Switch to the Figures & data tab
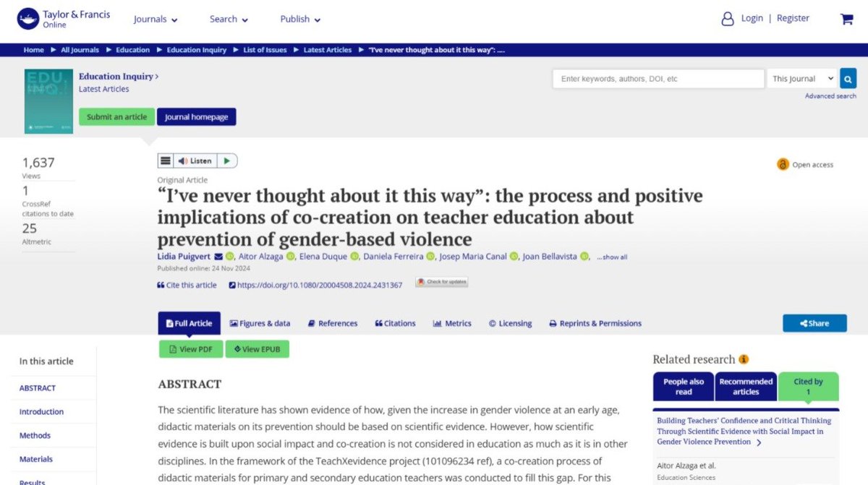Viewport: 868px width, 485px height. click(x=260, y=323)
